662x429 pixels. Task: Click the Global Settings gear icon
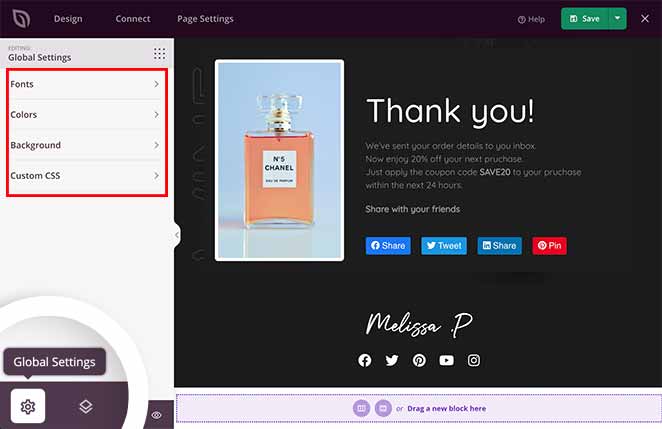tap(28, 406)
